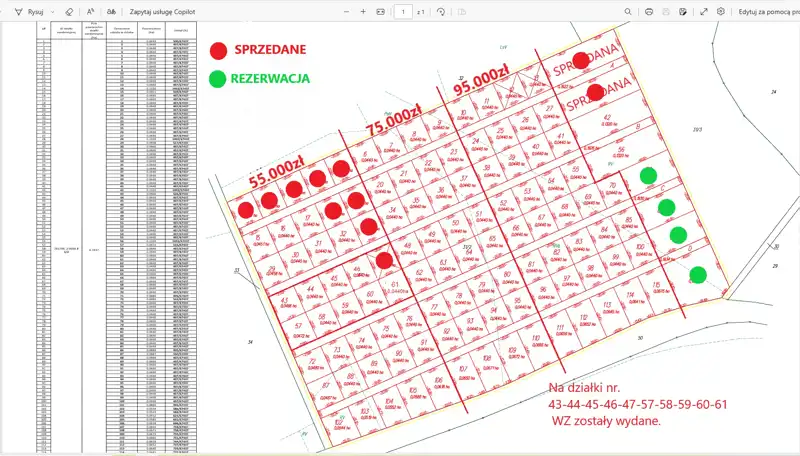
Task: Enter full screen mode
Action: [704, 11]
